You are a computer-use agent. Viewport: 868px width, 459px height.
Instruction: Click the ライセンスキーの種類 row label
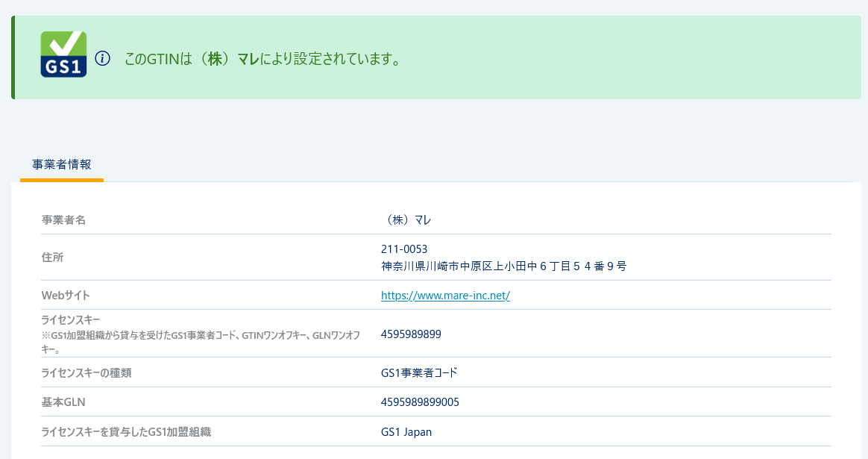(x=87, y=372)
